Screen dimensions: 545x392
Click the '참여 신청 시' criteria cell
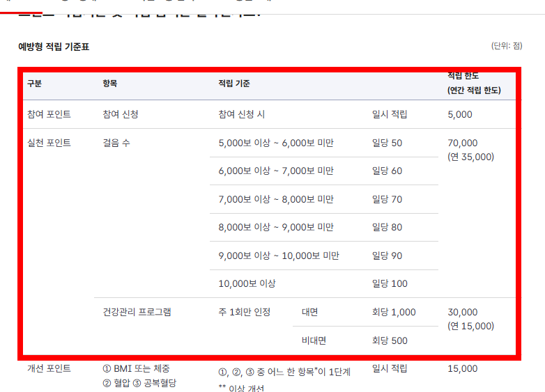242,114
